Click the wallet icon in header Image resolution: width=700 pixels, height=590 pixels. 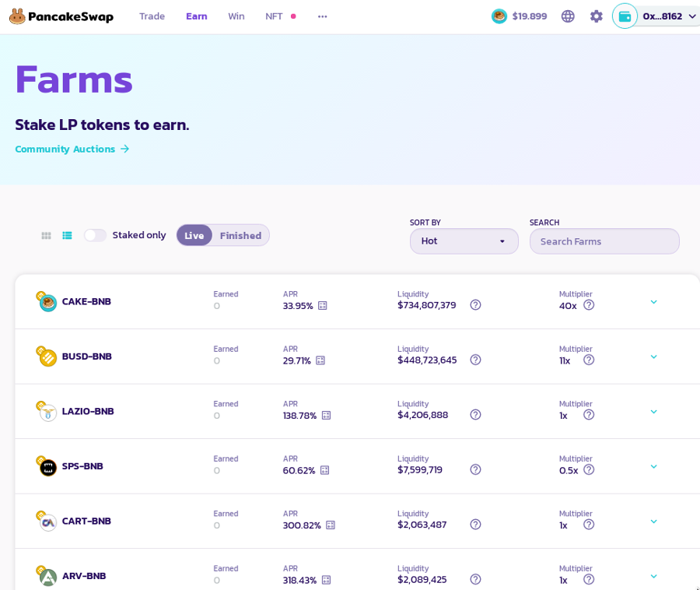point(625,16)
